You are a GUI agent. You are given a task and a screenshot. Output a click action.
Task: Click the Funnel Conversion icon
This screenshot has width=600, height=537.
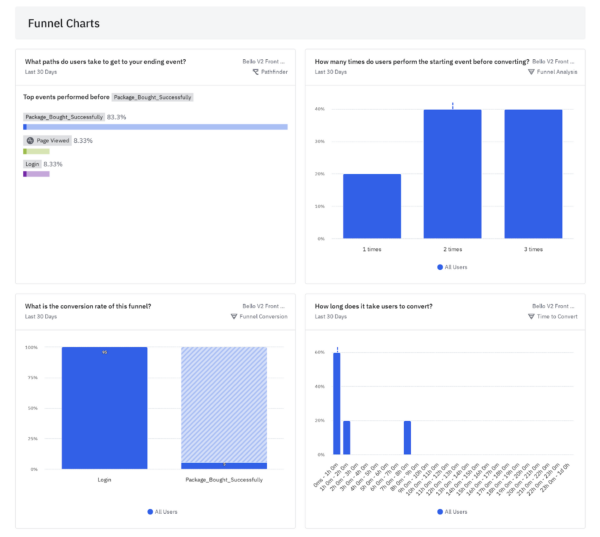tap(234, 316)
